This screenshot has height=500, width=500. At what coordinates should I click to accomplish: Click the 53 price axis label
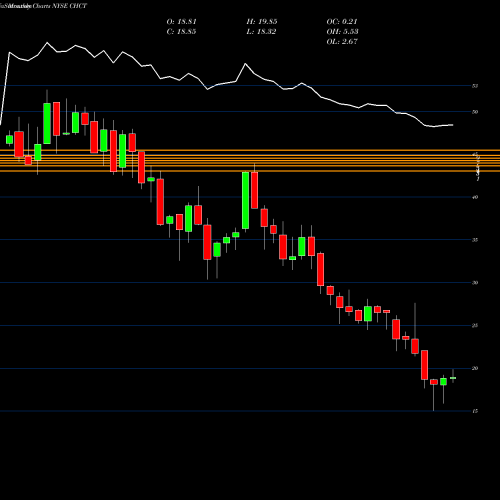[475, 86]
